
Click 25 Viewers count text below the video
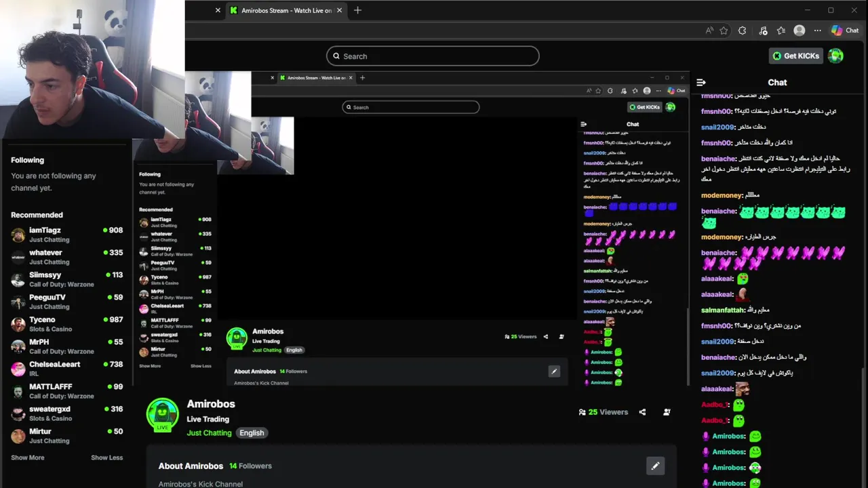[x=608, y=412]
